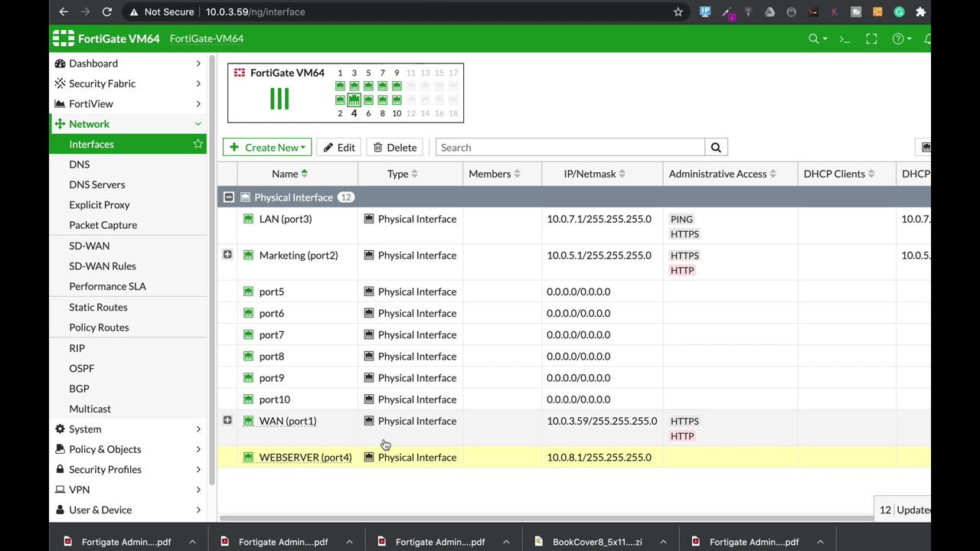Expand the System menu
The height and width of the screenshot is (551, 980).
[198, 429]
